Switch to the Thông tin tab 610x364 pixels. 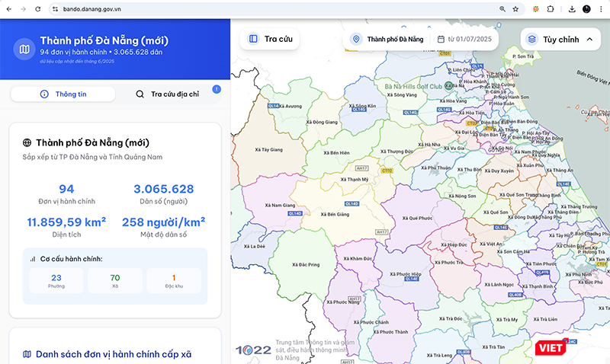click(x=63, y=94)
